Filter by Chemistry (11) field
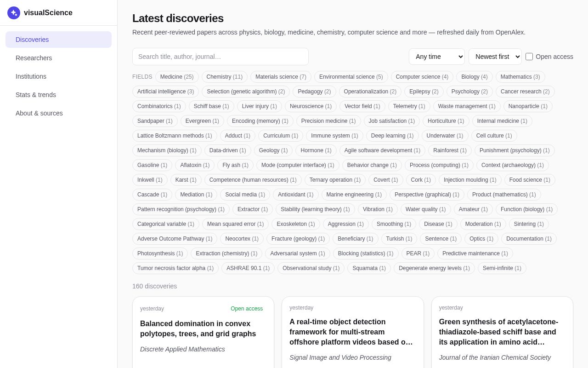588x368 pixels. [225, 77]
